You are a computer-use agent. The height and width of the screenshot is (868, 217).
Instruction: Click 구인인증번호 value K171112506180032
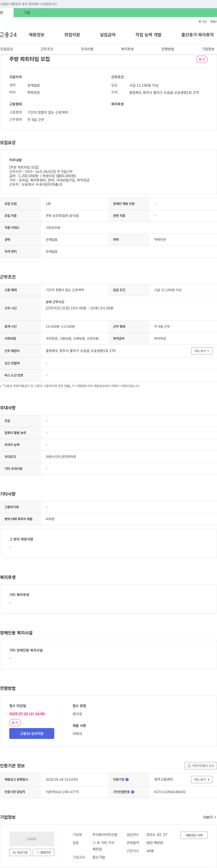point(170,792)
